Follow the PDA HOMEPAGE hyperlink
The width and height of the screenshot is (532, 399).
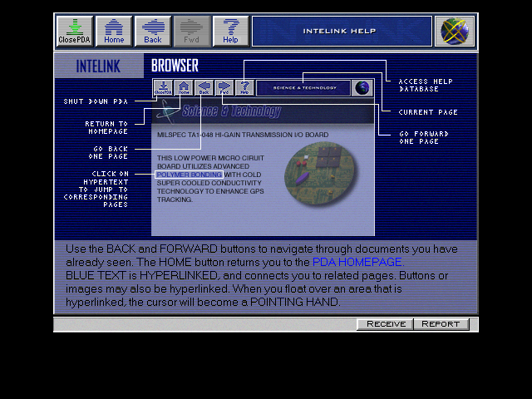tap(357, 262)
